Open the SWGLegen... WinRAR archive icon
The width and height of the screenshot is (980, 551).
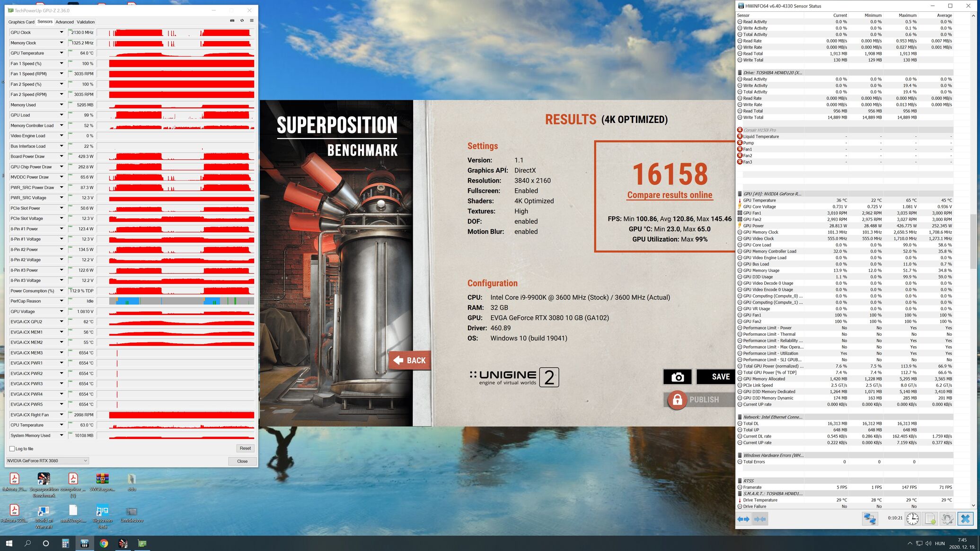point(102,482)
